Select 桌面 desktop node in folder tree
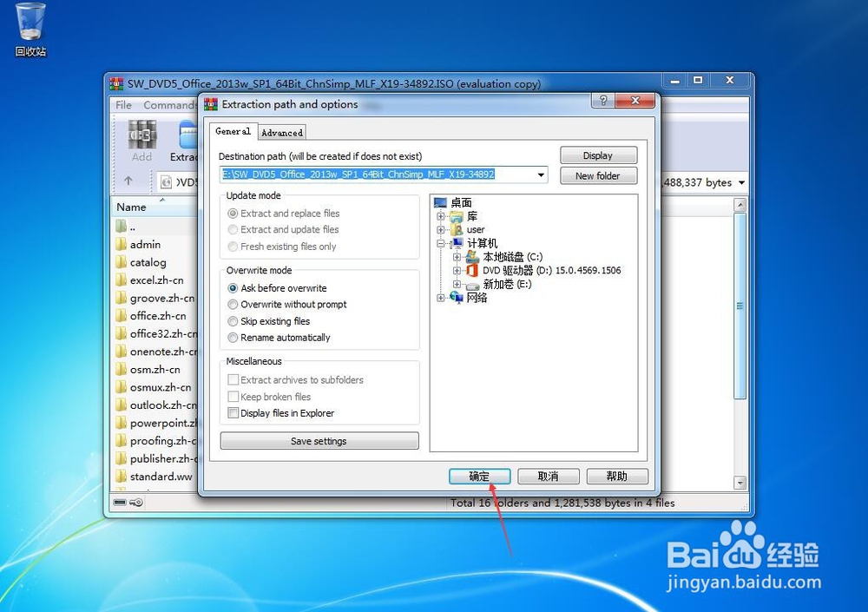Viewport: 868px width, 612px height. pyautogui.click(x=461, y=203)
